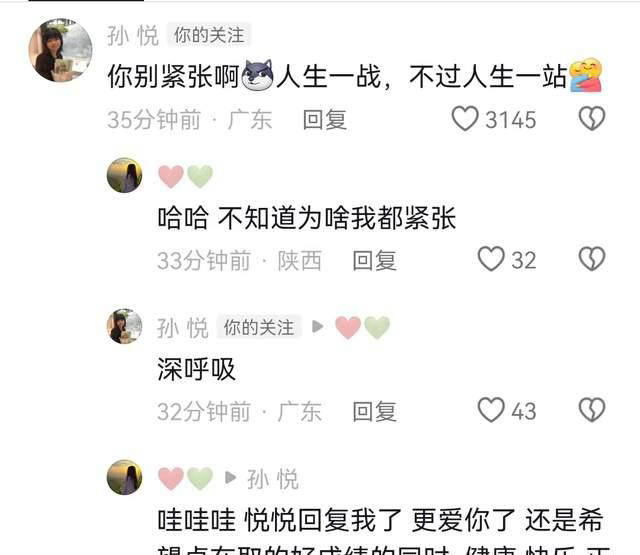Screen dimensions: 640x555
Task: Open the avatar beside the 哇哇哇 reply
Action: (124, 477)
